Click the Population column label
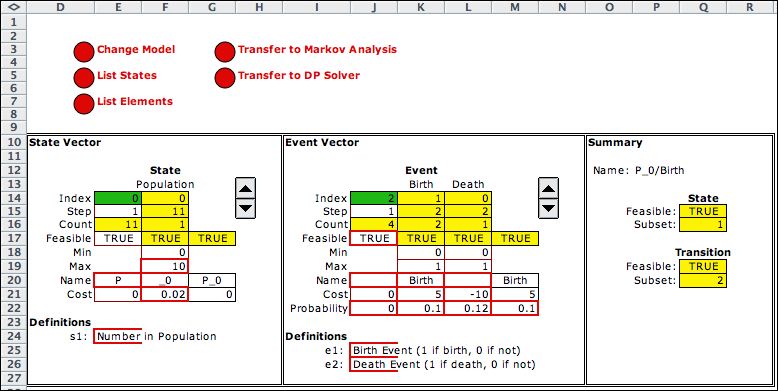The width and height of the screenshot is (778, 391). point(165,185)
